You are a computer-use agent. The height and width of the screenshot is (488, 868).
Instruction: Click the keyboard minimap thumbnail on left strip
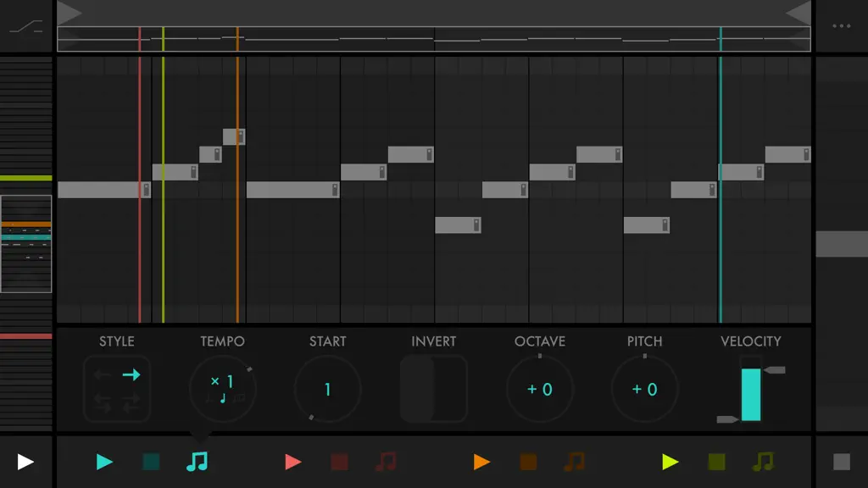coord(26,243)
